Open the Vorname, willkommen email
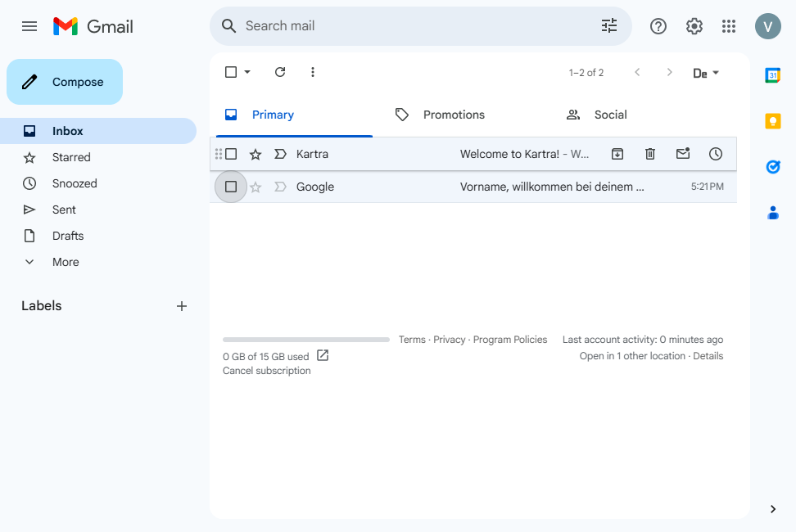 pyautogui.click(x=552, y=187)
